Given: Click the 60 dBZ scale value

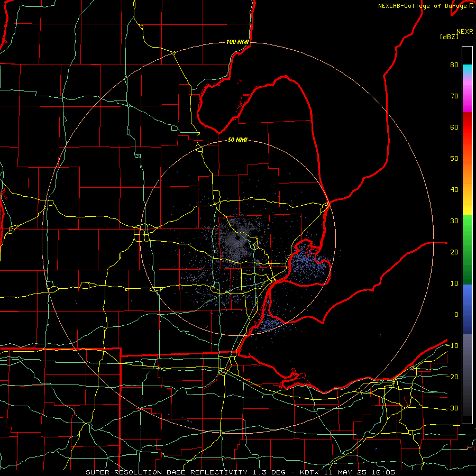Looking at the screenshot, I should pyautogui.click(x=454, y=127).
